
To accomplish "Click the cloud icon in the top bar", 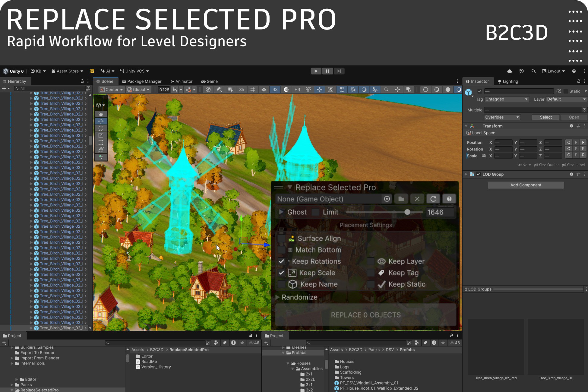I will pos(510,71).
